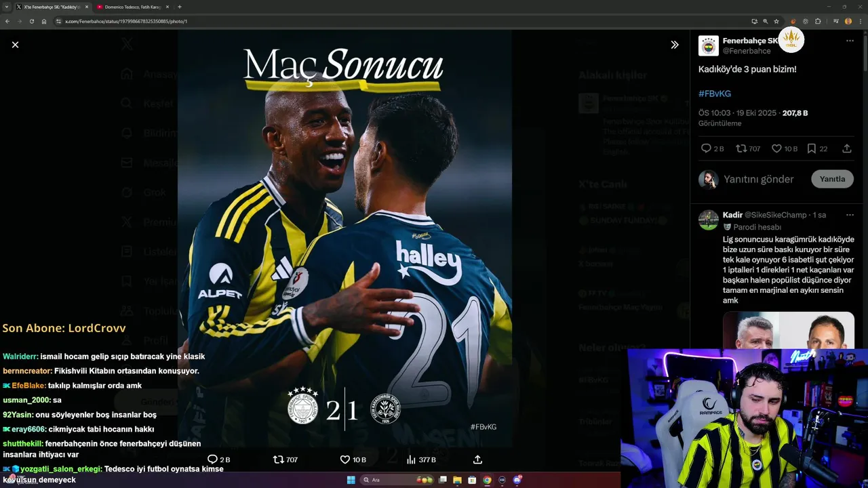Reload the page

(x=32, y=21)
